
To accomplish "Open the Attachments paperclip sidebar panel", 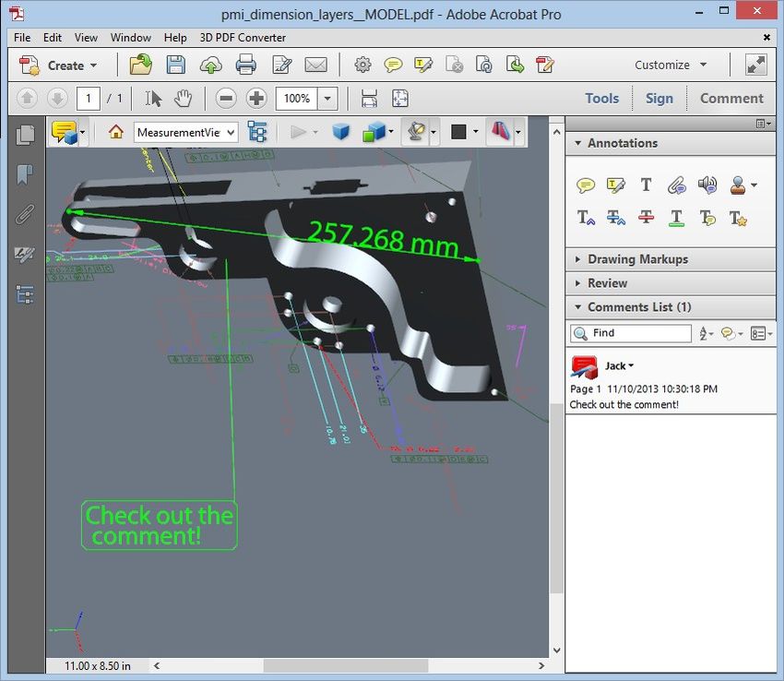I will tap(25, 215).
